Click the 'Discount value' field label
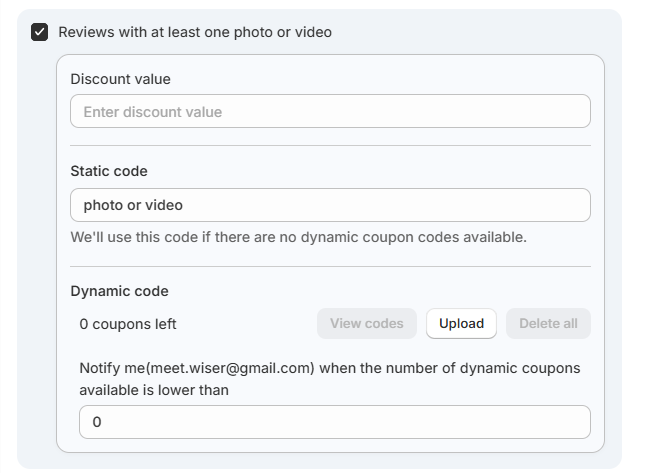Image resolution: width=660 pixels, height=473 pixels. click(x=120, y=79)
